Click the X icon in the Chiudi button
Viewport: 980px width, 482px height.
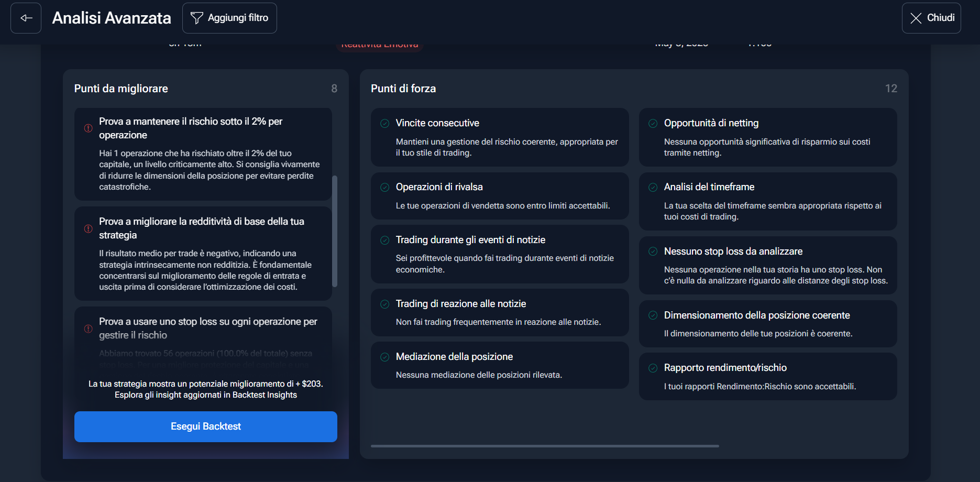916,18
